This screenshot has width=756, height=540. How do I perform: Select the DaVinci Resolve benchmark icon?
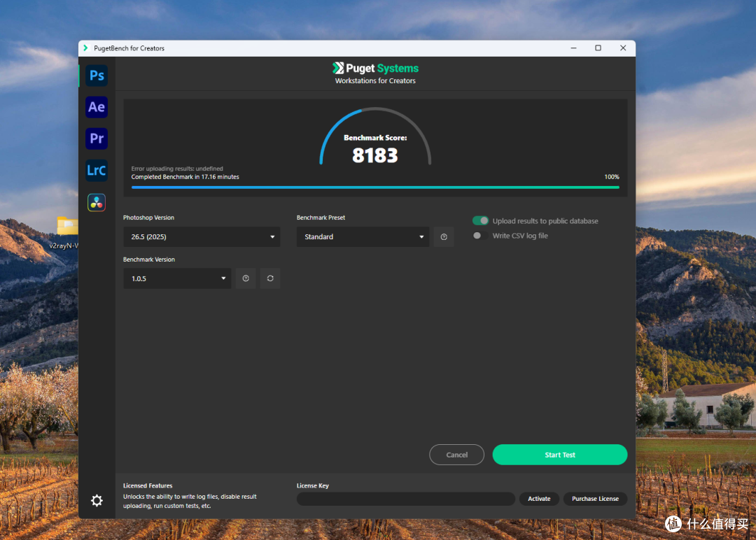tap(97, 202)
